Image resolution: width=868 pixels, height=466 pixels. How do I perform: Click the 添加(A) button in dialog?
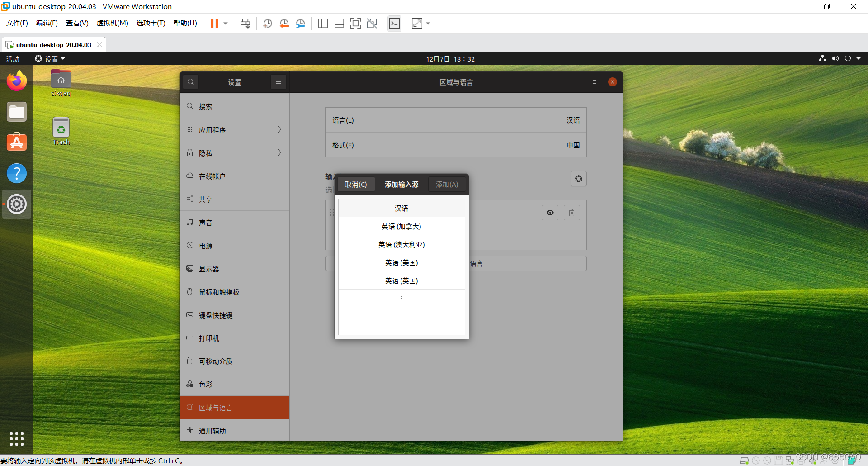(447, 185)
